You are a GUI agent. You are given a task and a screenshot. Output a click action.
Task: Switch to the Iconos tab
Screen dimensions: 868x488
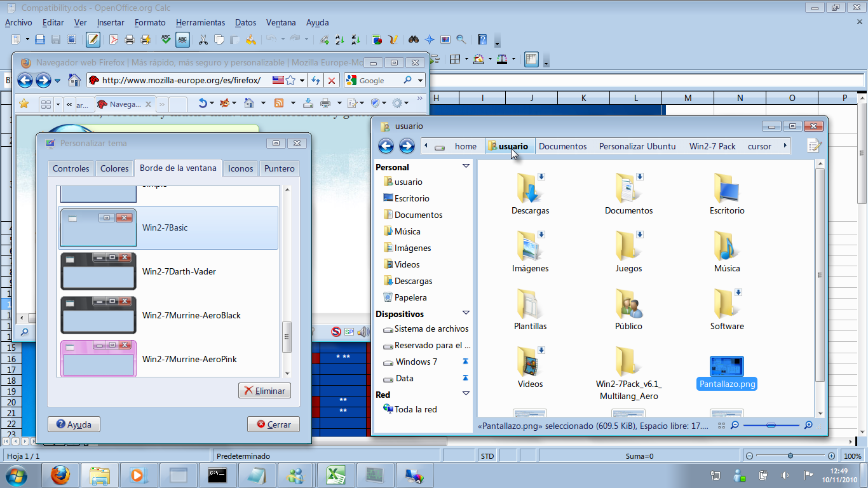coord(240,168)
